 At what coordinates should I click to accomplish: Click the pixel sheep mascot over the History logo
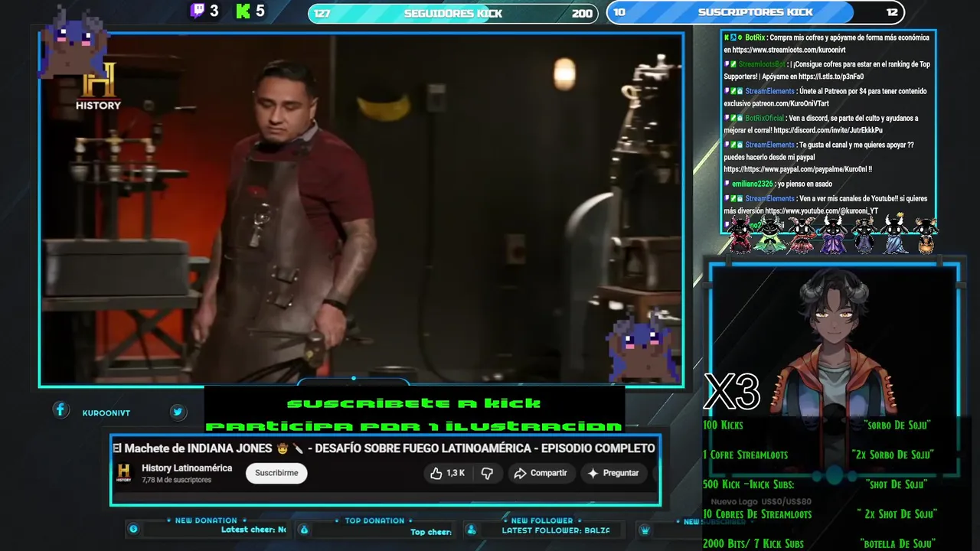click(75, 40)
